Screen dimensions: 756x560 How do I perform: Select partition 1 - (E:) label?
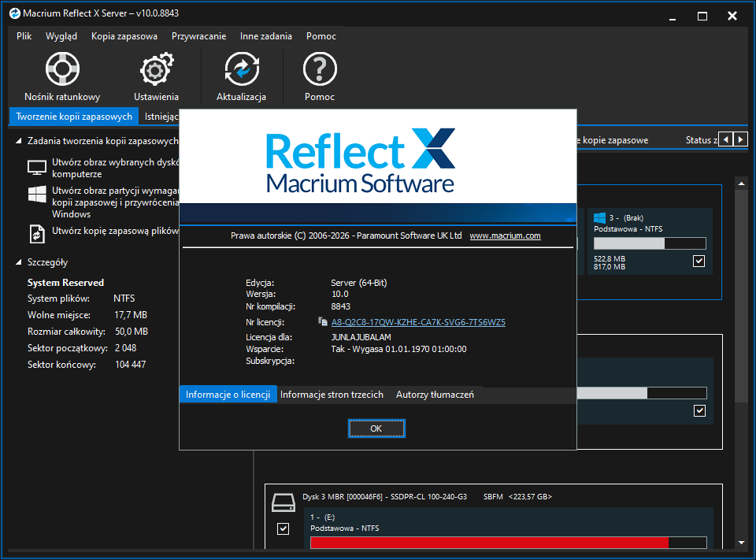[x=323, y=517]
